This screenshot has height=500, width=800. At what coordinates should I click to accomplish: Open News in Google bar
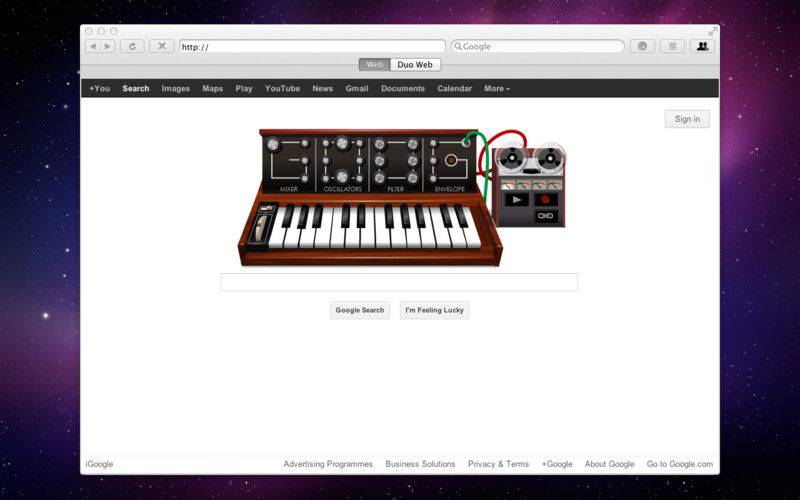[x=322, y=88]
